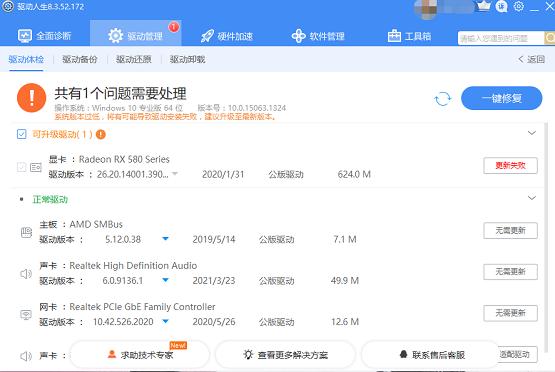This screenshot has width=555, height=372.
Task: Click 无需更新 for AMD SMBus
Action: 510,230
